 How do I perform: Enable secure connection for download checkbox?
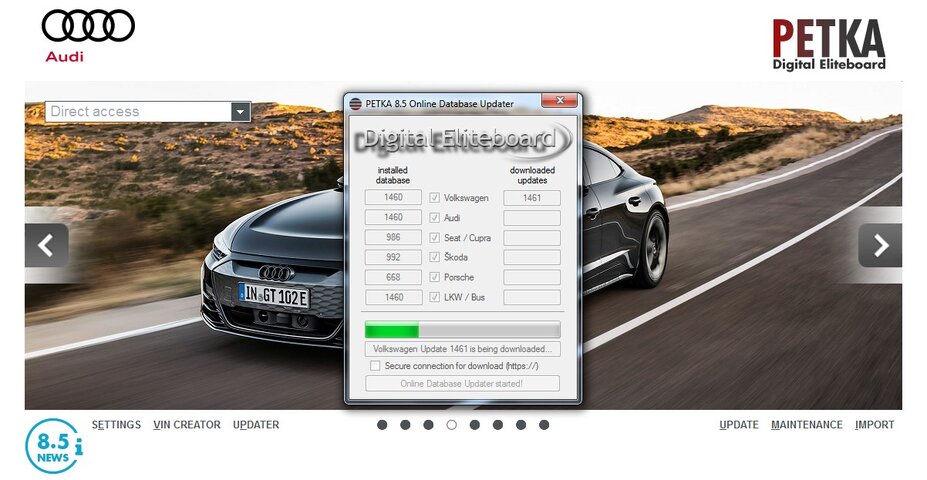tap(375, 366)
